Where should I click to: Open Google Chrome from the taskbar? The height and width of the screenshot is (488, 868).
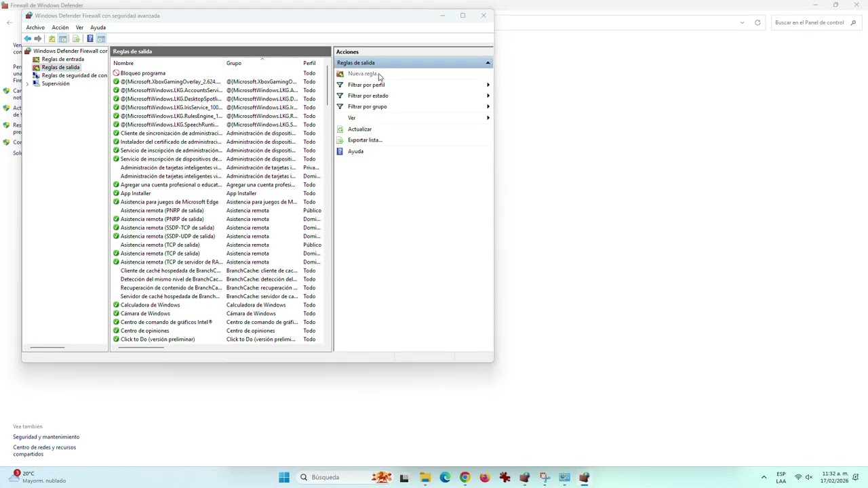click(x=465, y=477)
